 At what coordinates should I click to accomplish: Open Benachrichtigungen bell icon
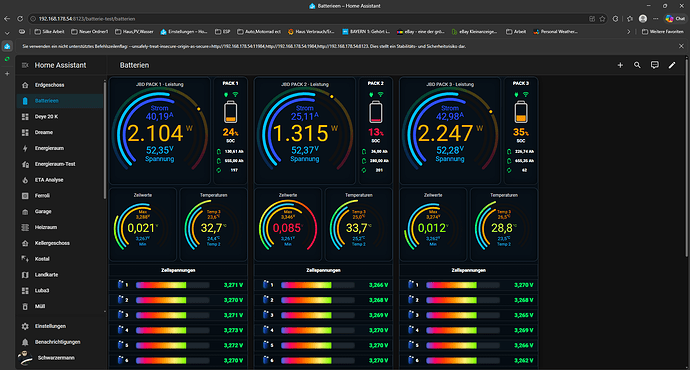point(25,342)
